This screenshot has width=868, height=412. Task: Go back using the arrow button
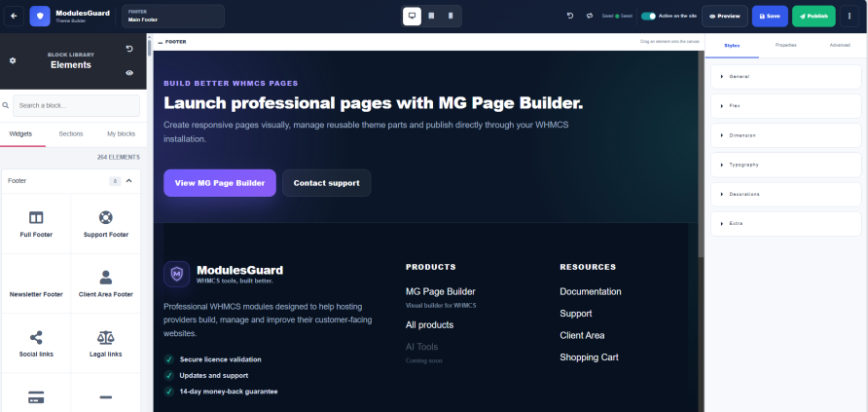(x=14, y=16)
